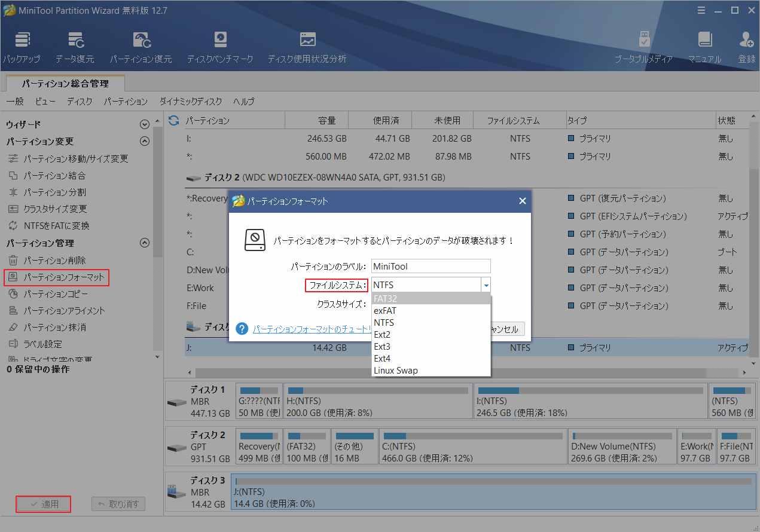Viewport: 760px width, 532px height.
Task: Select パーティション削除 in the sidebar
Action: [54, 261]
